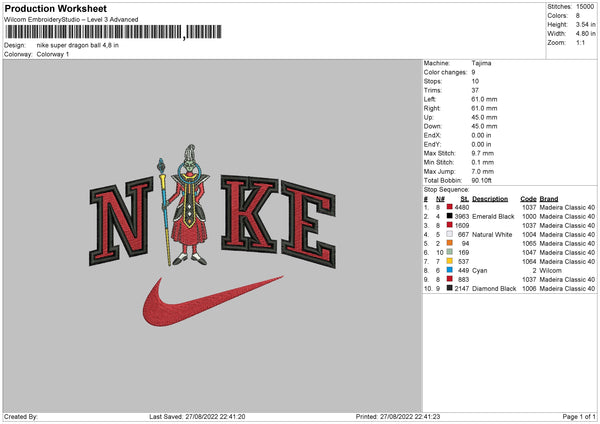Select the orange swatch with 94 stitches
The width and height of the screenshot is (600, 424).
point(450,243)
